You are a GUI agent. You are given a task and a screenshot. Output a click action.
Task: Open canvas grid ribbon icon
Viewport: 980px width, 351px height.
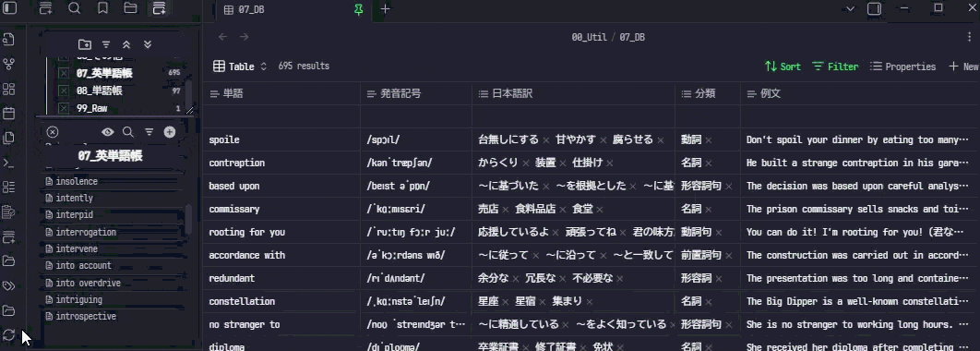8,89
